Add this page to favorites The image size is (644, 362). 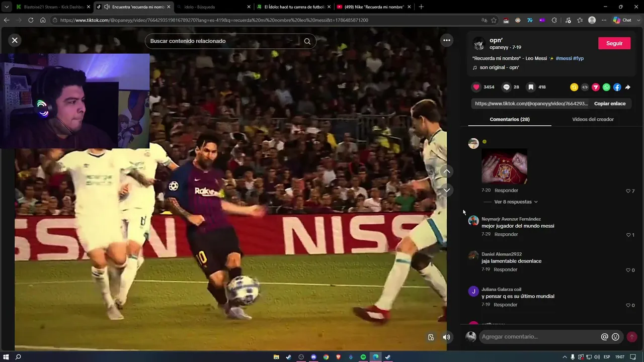tap(494, 20)
